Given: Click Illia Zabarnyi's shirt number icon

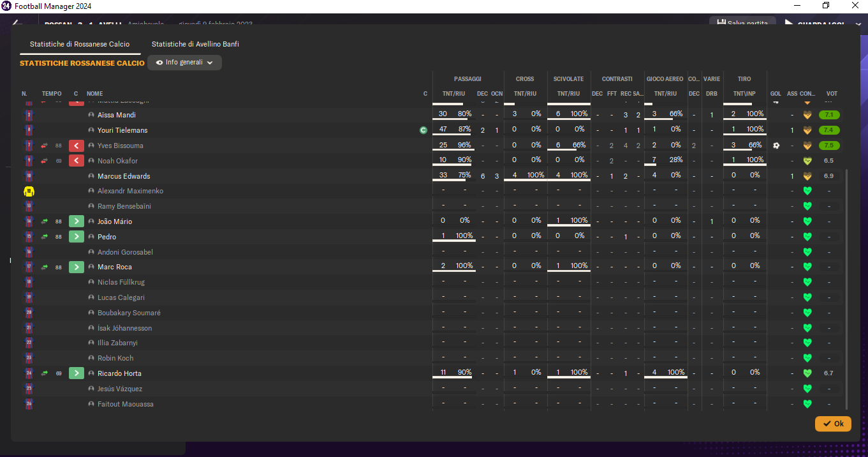Looking at the screenshot, I should (29, 343).
